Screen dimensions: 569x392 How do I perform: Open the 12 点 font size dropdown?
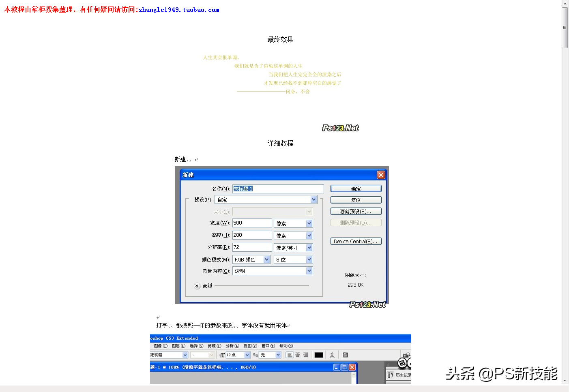tap(247, 355)
